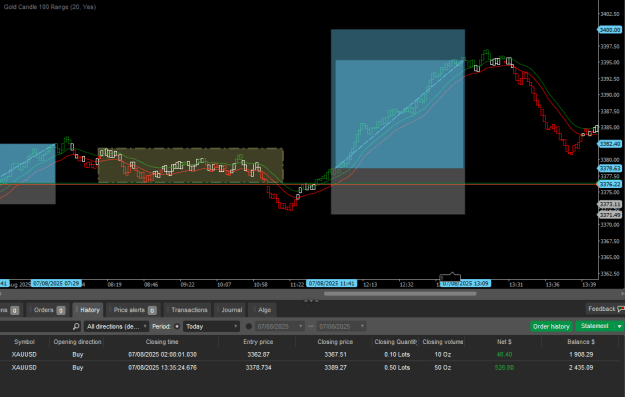The image size is (625, 397).
Task: Click the chart horizontal scrollbar thumb
Action: pos(400,294)
